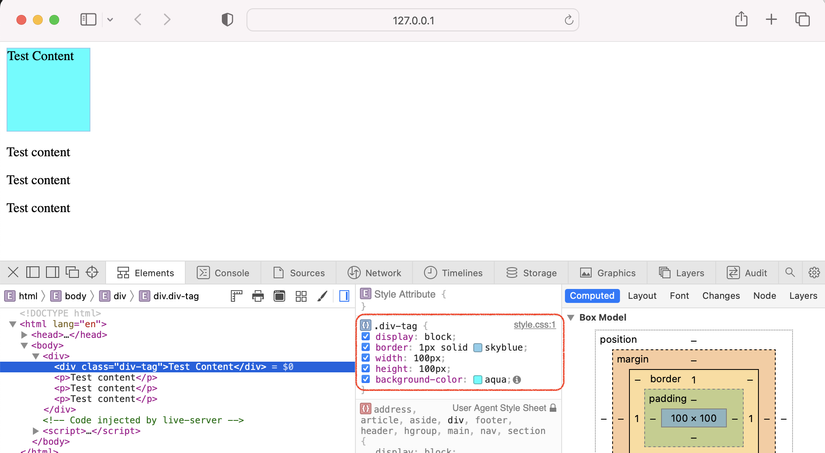Open the privacy report shield icon
The image size is (825, 453).
pyautogui.click(x=227, y=20)
